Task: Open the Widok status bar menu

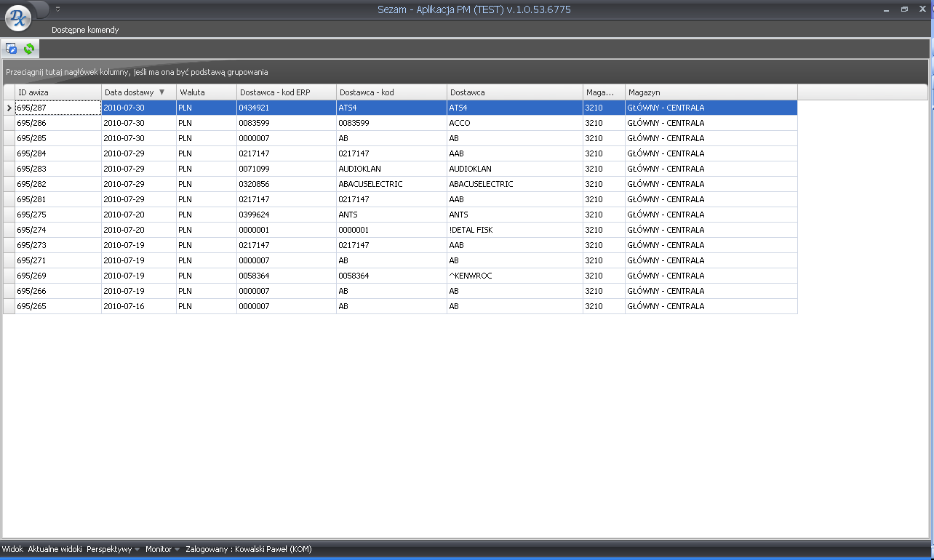Action: pyautogui.click(x=12, y=549)
